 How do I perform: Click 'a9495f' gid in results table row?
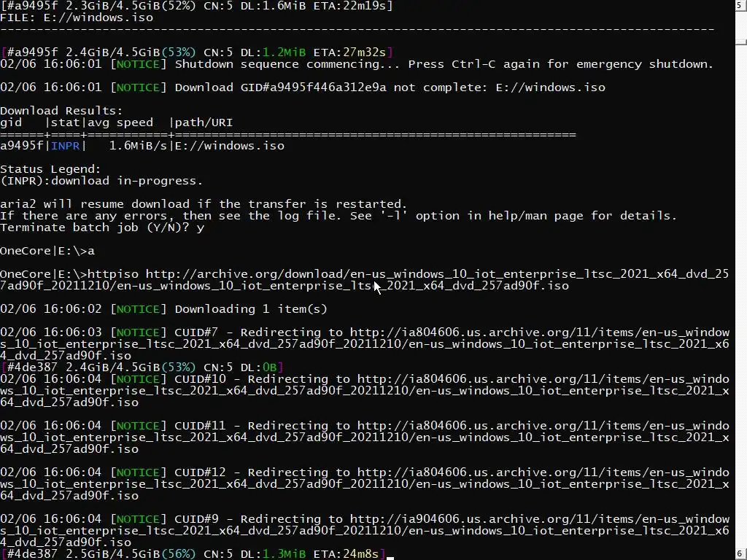[22, 146]
